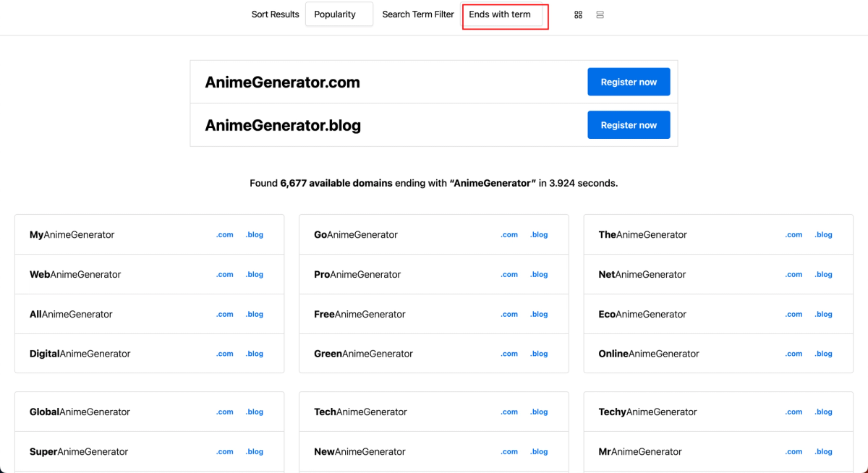Select .blog for GoAnimeGenerator
The height and width of the screenshot is (473, 868).
539,235
